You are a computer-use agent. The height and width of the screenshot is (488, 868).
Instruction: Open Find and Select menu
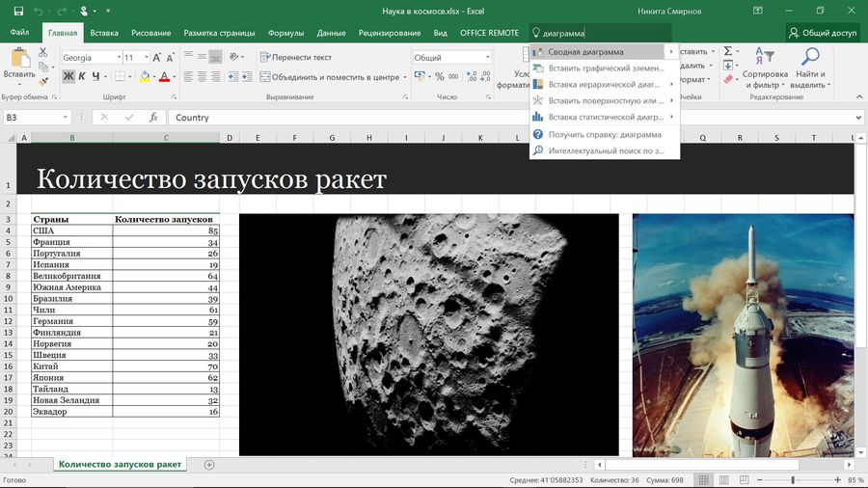click(810, 68)
